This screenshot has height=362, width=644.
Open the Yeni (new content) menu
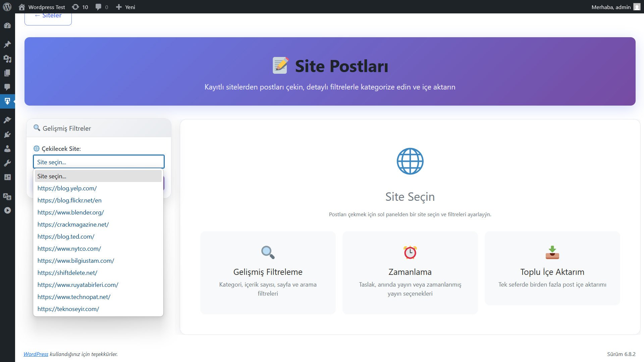pyautogui.click(x=125, y=7)
